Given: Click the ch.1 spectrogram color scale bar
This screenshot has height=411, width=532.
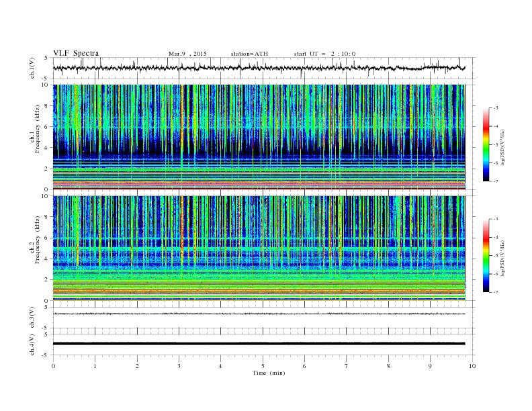Looking at the screenshot, I should pos(486,145).
